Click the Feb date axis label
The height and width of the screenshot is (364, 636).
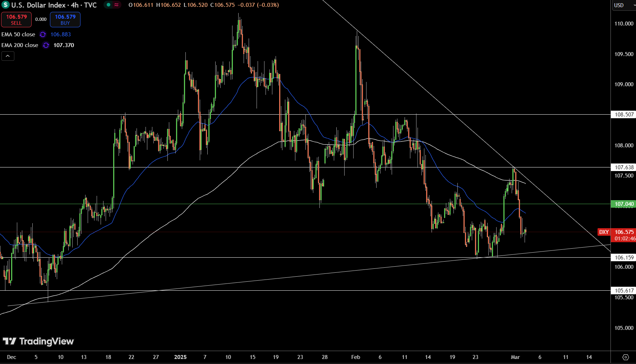pos(356,357)
